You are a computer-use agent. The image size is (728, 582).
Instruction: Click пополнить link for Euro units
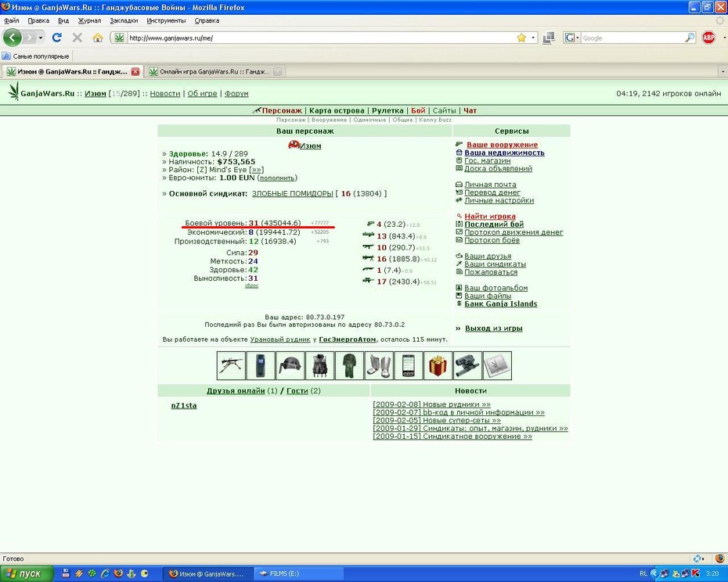click(x=277, y=178)
